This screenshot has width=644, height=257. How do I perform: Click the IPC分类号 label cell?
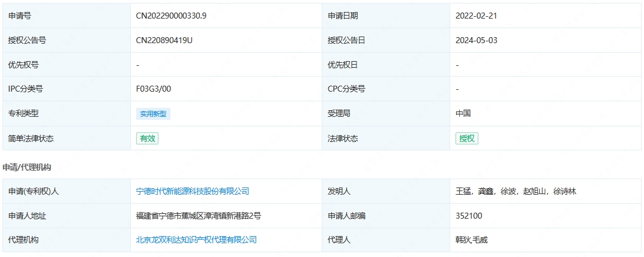67,89
